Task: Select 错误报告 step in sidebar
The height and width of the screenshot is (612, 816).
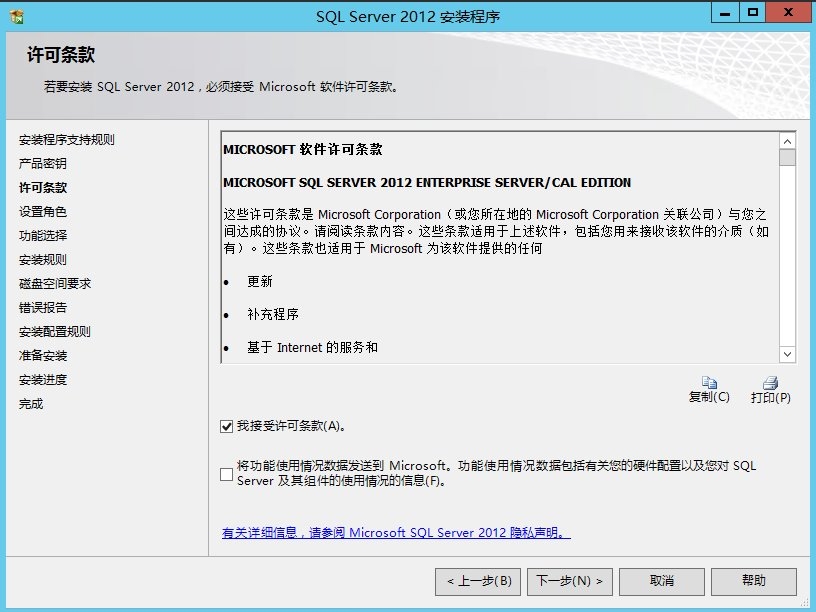Action: (43, 308)
